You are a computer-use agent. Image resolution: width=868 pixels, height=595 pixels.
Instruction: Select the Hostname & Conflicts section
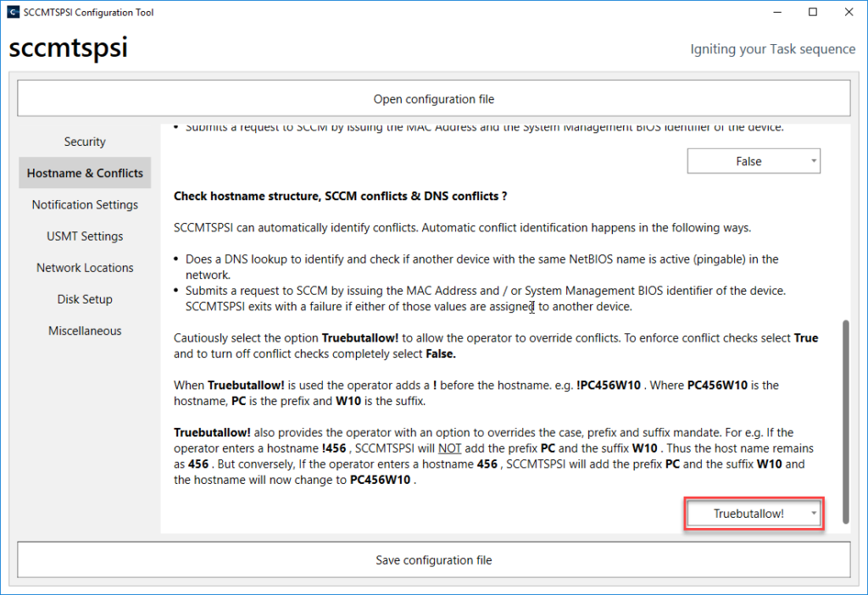pos(85,173)
